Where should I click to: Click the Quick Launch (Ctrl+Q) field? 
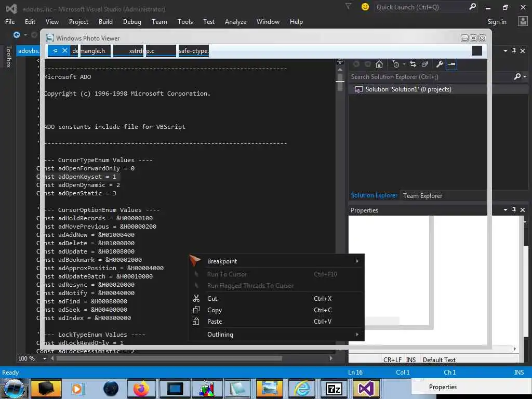(x=421, y=7)
